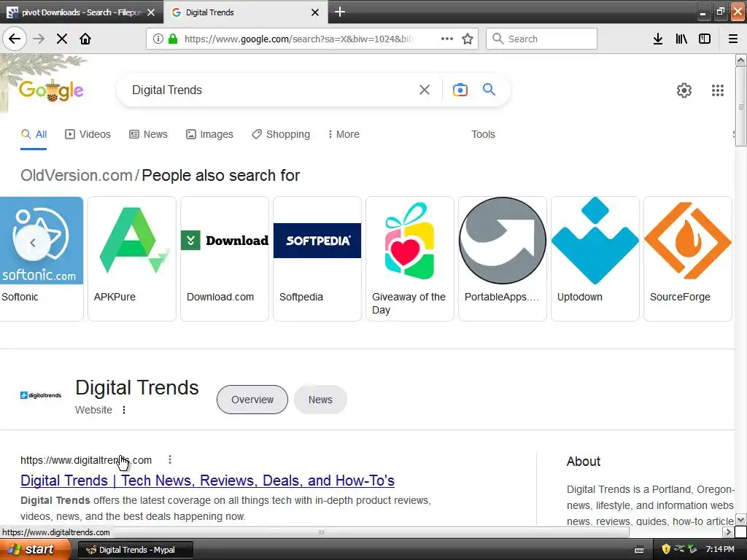Screen dimensions: 747x560
Task: Click the digitaltrends site logo
Action: pos(41,395)
